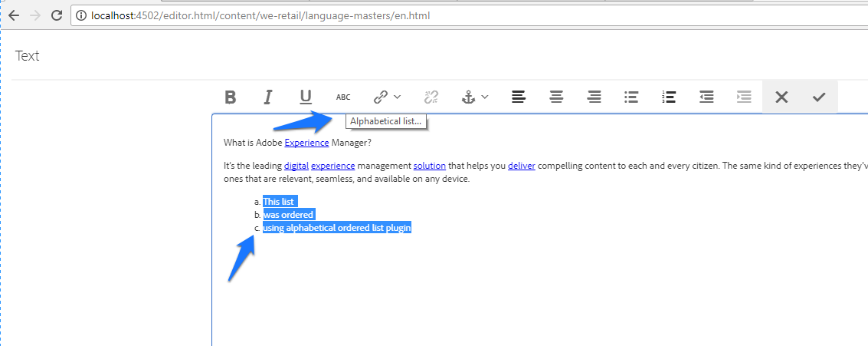Click the unlink broken-chain icon
The height and width of the screenshot is (346, 868).
[431, 97]
